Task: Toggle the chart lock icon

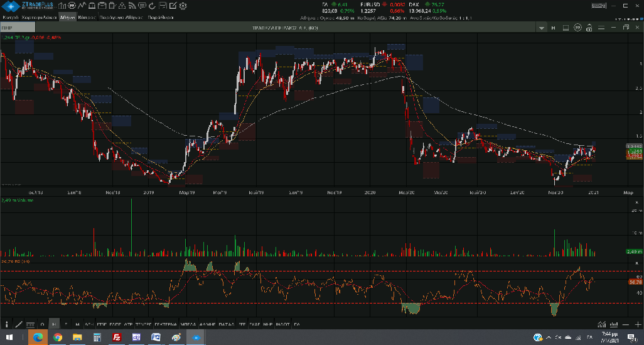Action: [x=589, y=28]
